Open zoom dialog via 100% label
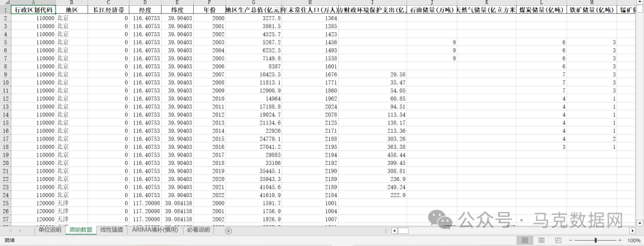 coord(634,240)
